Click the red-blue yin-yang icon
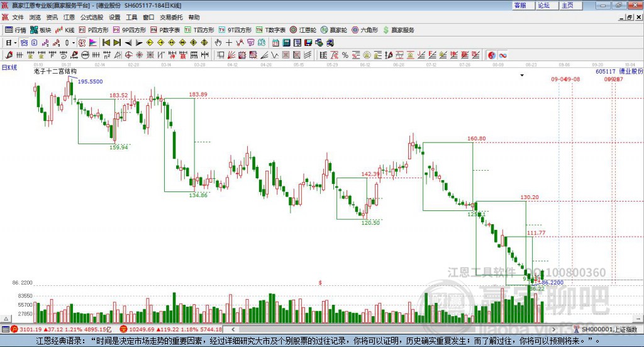 (492, 55)
